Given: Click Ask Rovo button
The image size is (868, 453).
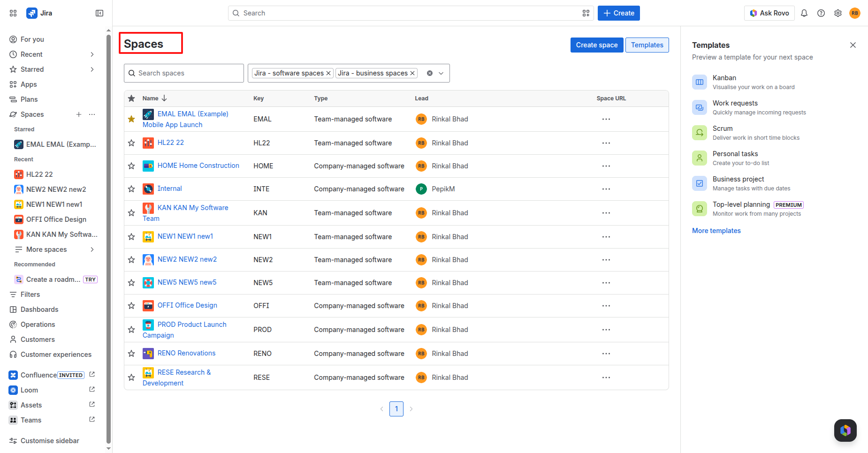Looking at the screenshot, I should [x=769, y=13].
